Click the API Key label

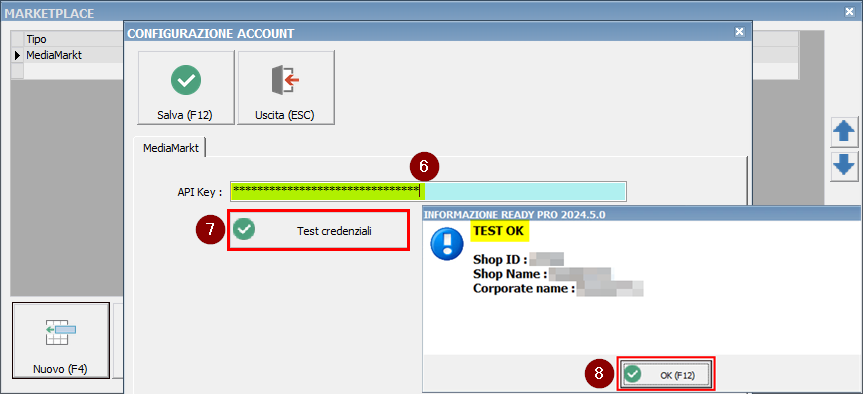click(199, 192)
